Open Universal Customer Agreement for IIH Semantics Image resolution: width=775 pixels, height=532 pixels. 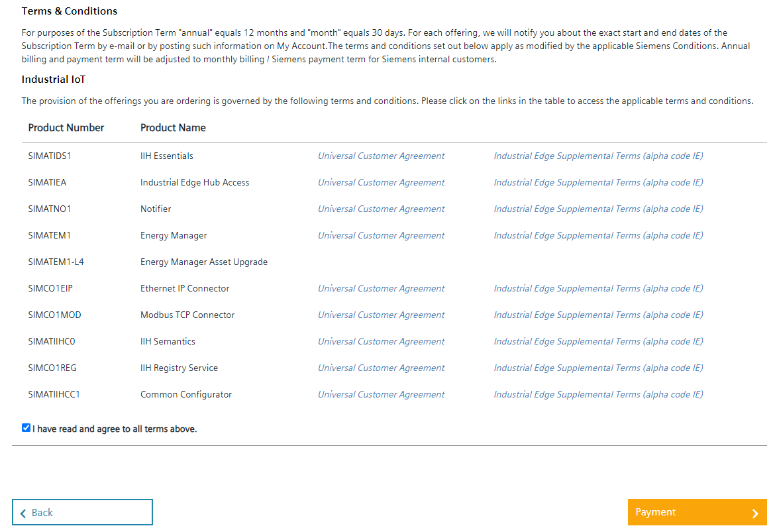click(x=381, y=341)
